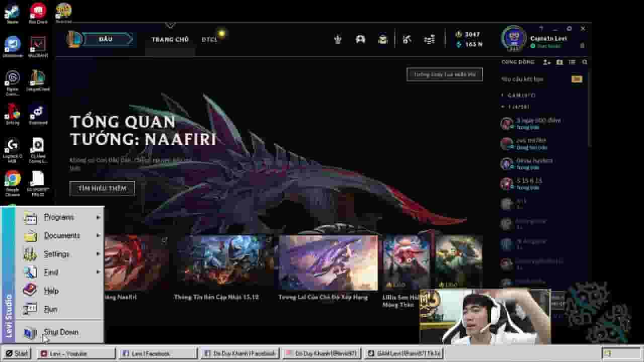Open the ranked future news thumbnail

tap(328, 263)
